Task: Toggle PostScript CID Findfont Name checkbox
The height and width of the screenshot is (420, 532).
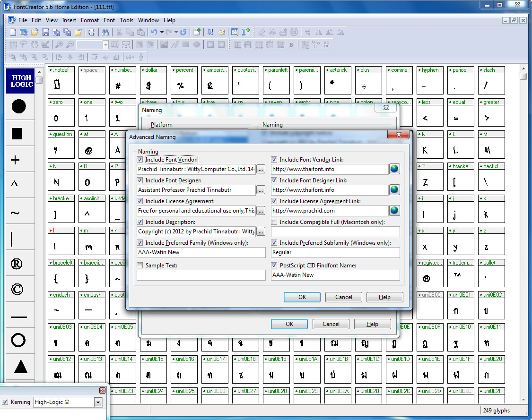Action: click(x=274, y=266)
